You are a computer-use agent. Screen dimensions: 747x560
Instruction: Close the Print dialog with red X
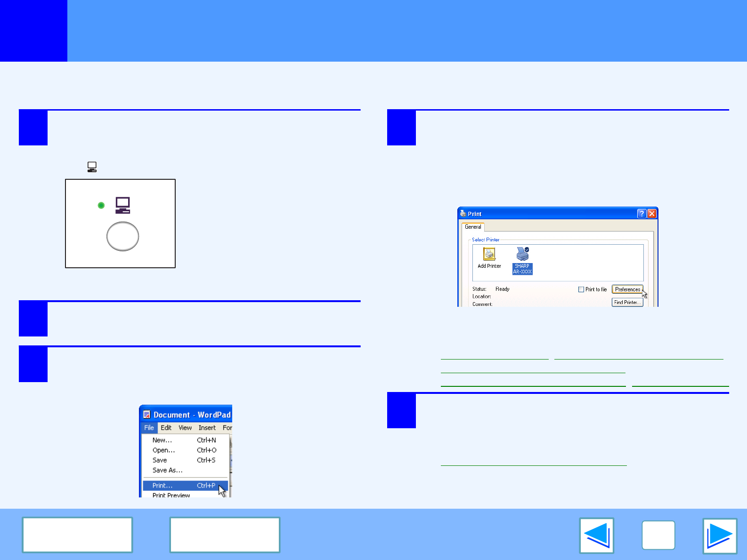pos(652,214)
